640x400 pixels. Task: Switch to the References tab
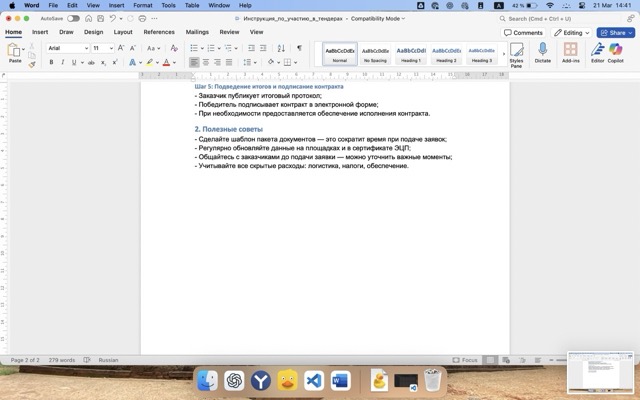158,32
